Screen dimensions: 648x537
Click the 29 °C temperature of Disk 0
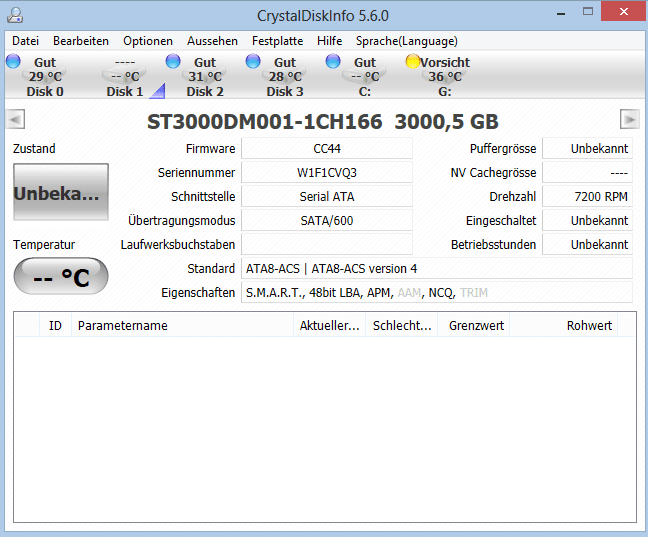[x=45, y=76]
